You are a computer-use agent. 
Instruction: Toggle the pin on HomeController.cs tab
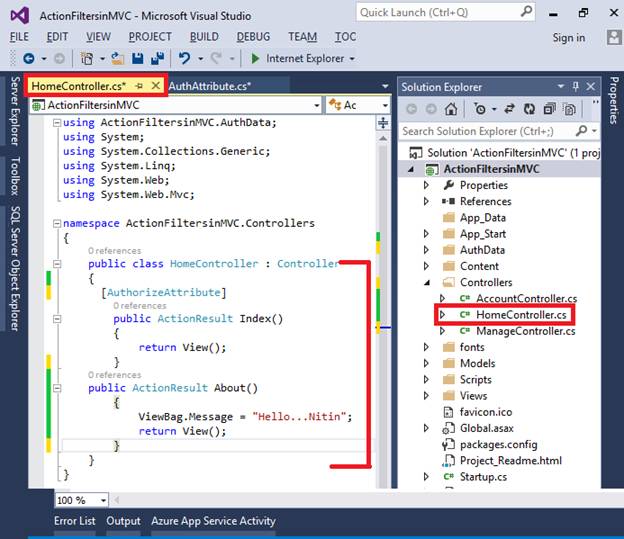140,86
